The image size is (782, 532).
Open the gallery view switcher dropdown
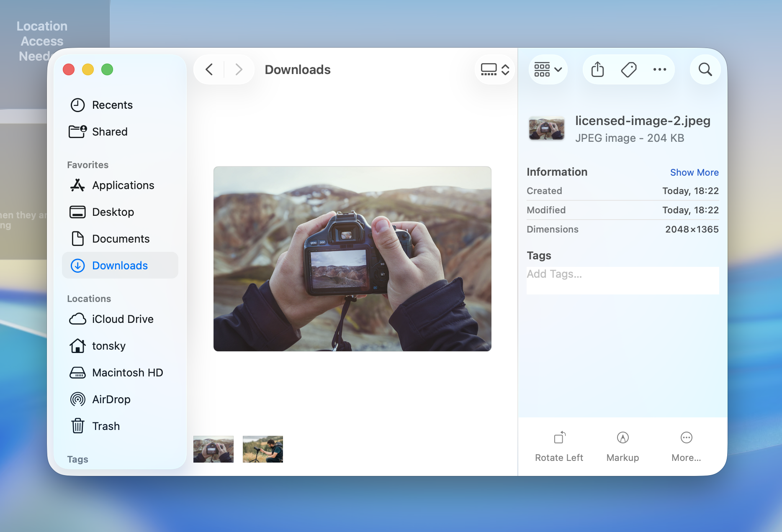pyautogui.click(x=495, y=69)
